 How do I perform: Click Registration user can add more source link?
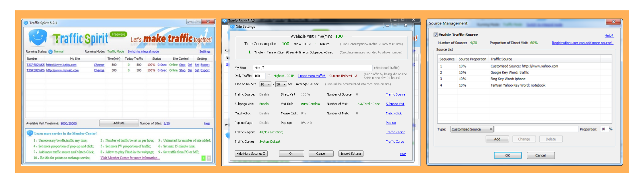pos(583,43)
